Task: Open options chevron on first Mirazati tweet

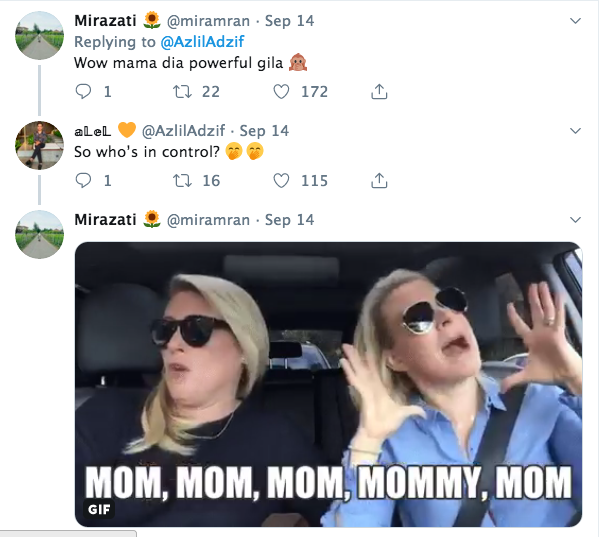Action: [x=575, y=21]
